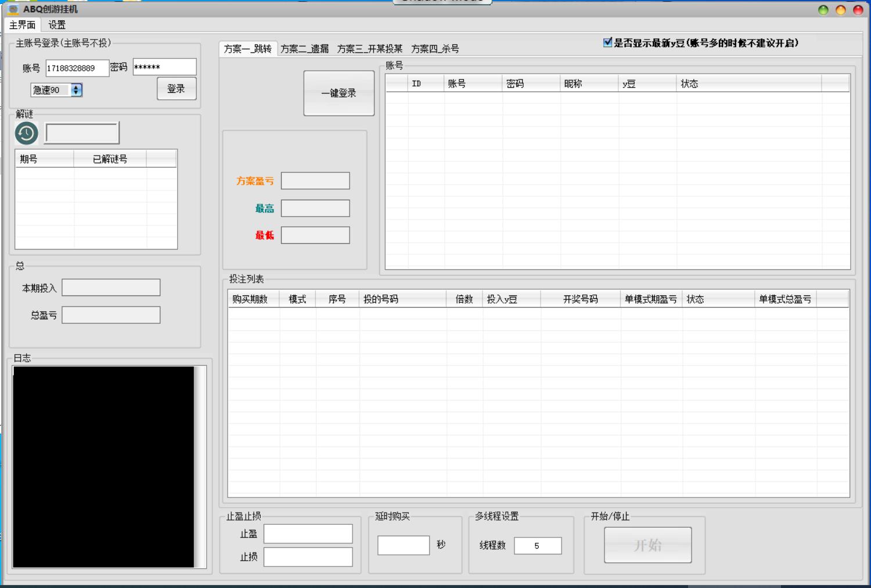This screenshot has width=871, height=588.
Task: Click the 状态 column header in 投注列表
Action: (x=718, y=299)
